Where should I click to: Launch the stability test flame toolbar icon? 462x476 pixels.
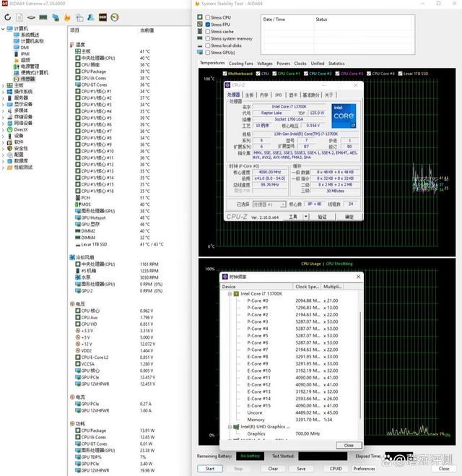(x=67, y=16)
